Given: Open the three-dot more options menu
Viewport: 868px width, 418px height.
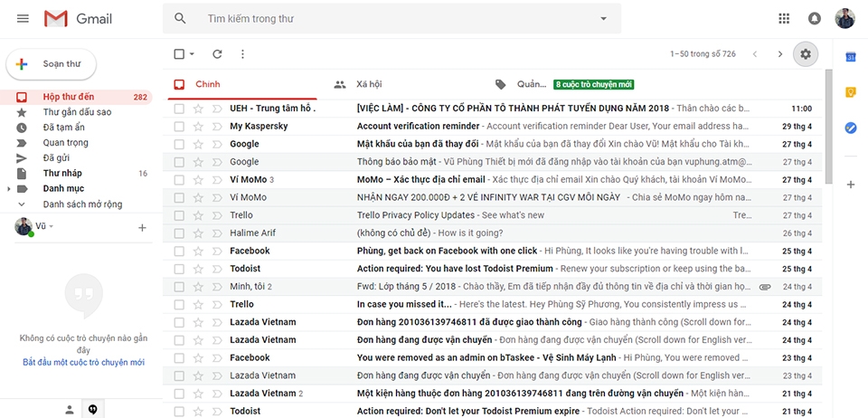Looking at the screenshot, I should [x=242, y=53].
